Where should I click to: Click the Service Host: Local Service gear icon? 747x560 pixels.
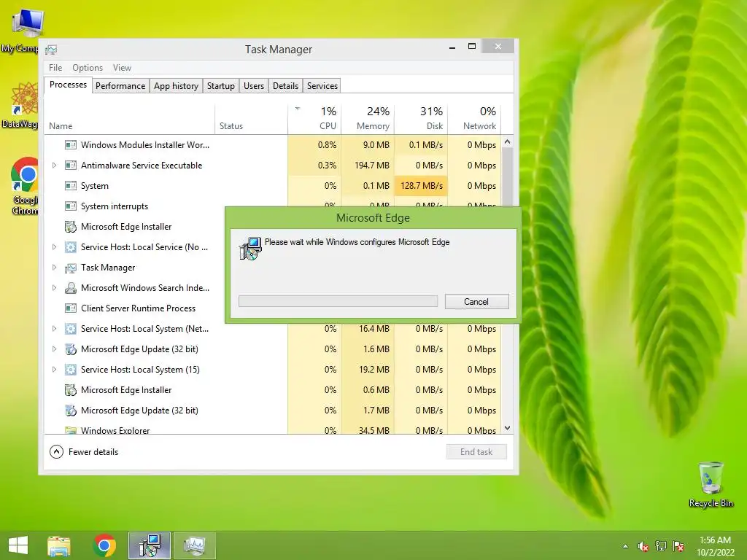point(71,247)
